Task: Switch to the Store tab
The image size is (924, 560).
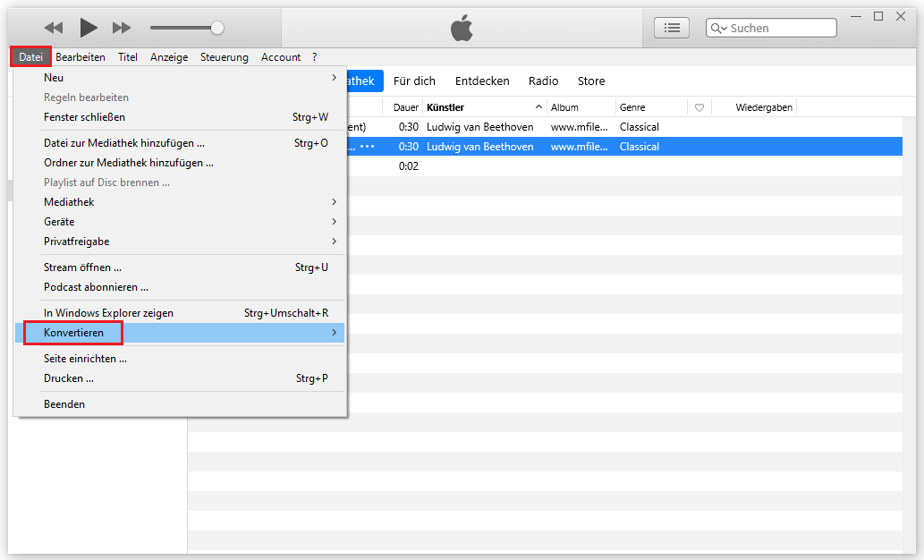Action: pos(591,81)
